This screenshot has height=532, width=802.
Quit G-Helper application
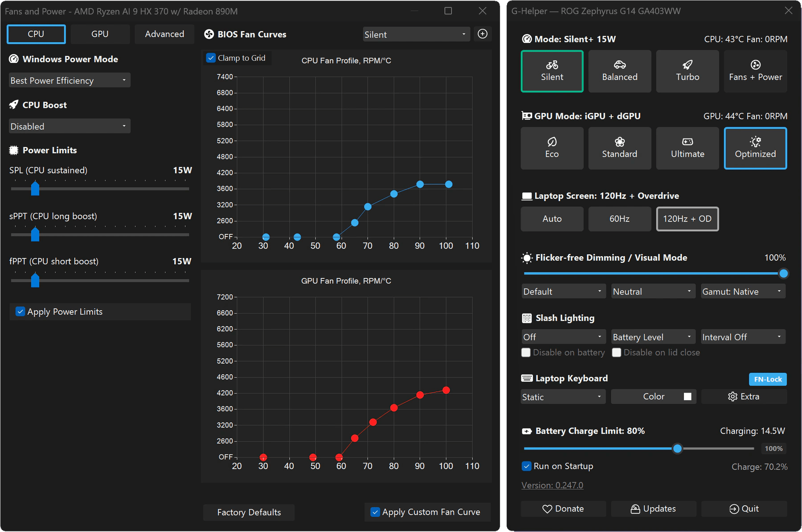click(744, 509)
